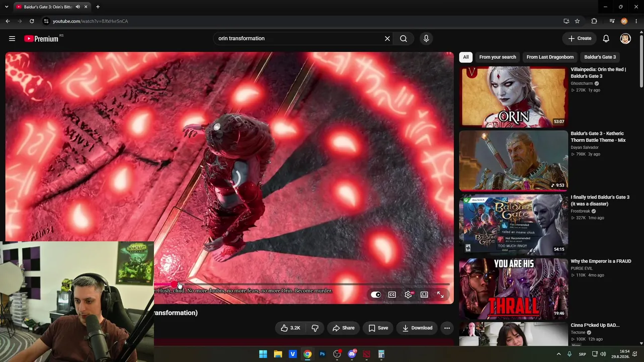
Task: Turn on subtitles/closed captions
Action: (392, 295)
